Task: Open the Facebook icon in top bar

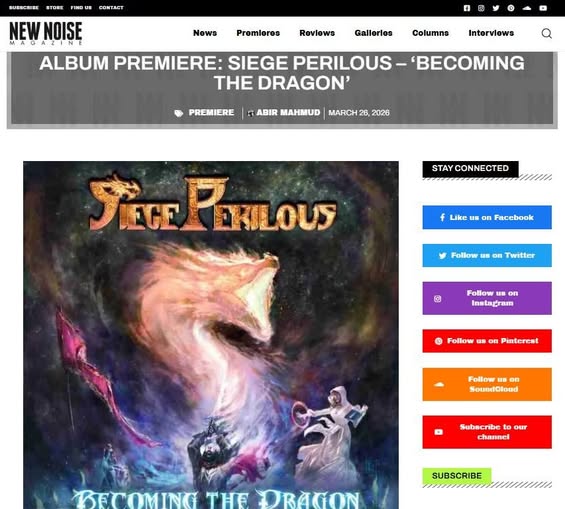Action: 467,8
